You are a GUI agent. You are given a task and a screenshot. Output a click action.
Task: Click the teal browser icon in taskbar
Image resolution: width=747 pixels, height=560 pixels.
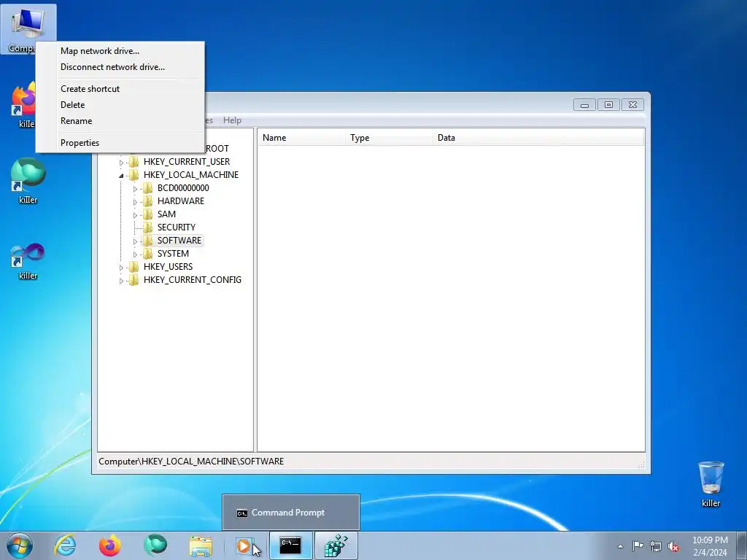(x=155, y=545)
